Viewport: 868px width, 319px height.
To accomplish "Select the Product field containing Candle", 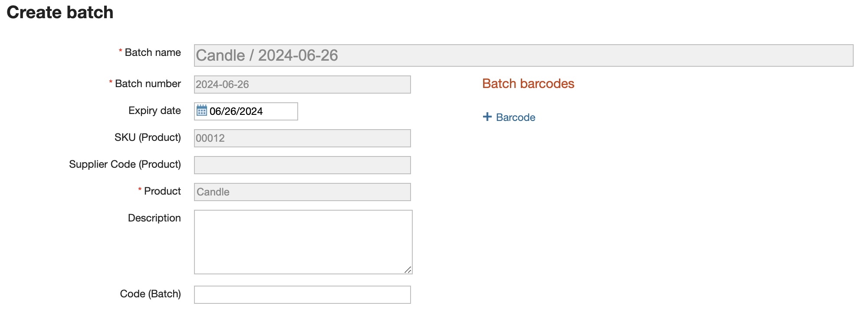I will [x=302, y=191].
